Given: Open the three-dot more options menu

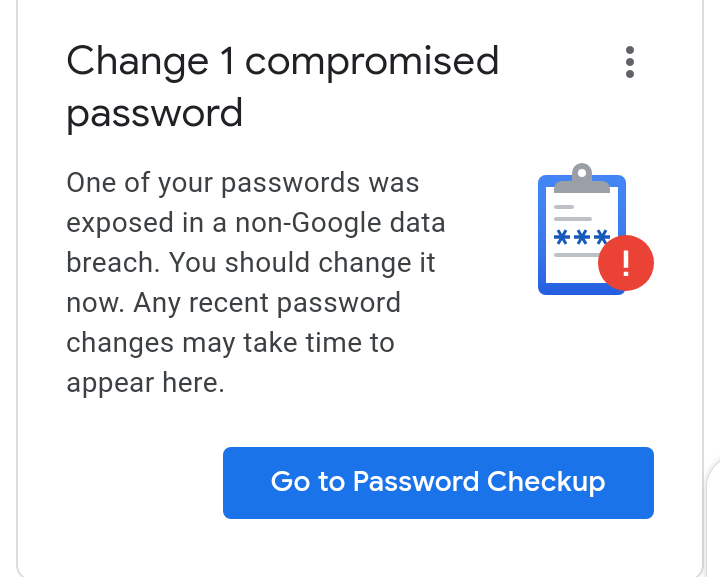Looking at the screenshot, I should pos(630,62).
